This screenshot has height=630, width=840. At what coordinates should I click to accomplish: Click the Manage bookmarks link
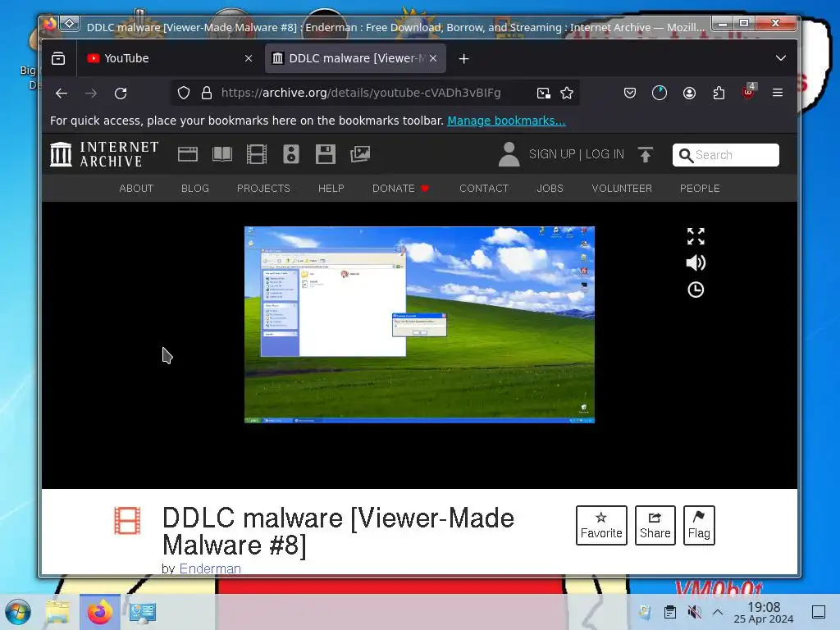pos(506,121)
